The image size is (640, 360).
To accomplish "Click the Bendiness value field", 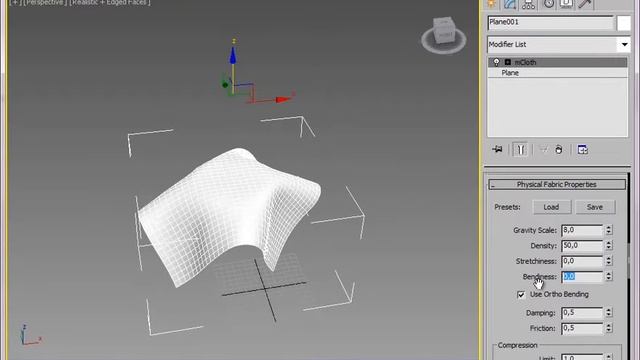I will pyautogui.click(x=582, y=277).
